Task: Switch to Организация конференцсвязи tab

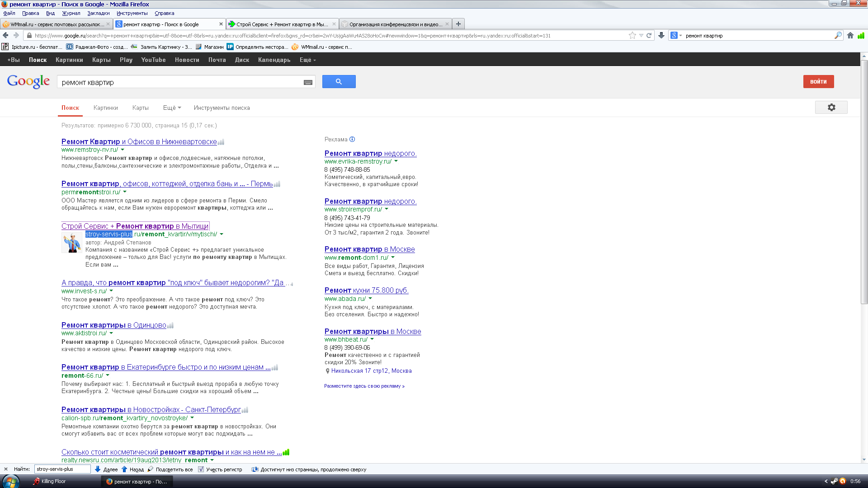Action: point(395,24)
